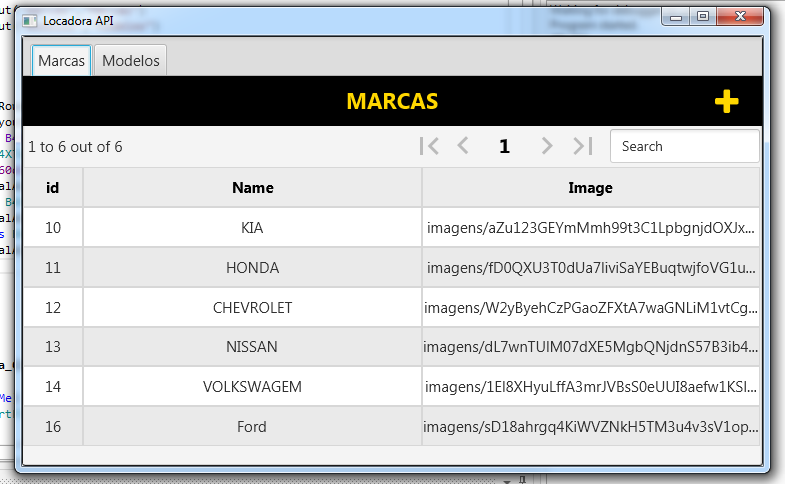Sort table by id column header
This screenshot has width=785, height=484.
53,188
